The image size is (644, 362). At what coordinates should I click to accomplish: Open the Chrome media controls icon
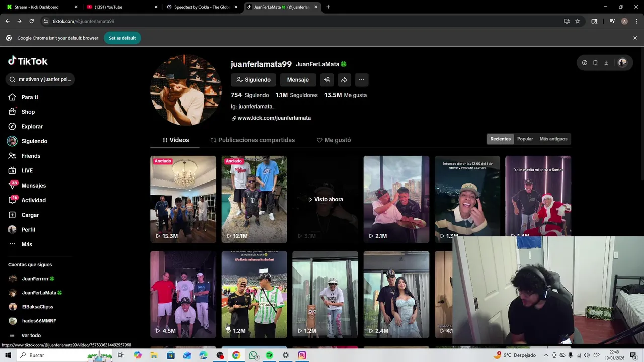click(612, 21)
